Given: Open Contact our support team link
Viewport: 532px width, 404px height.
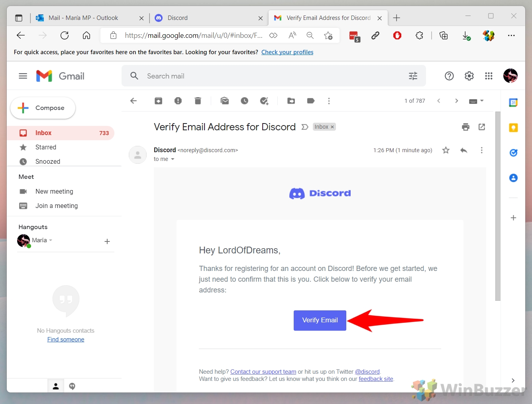Looking at the screenshot, I should 263,372.
